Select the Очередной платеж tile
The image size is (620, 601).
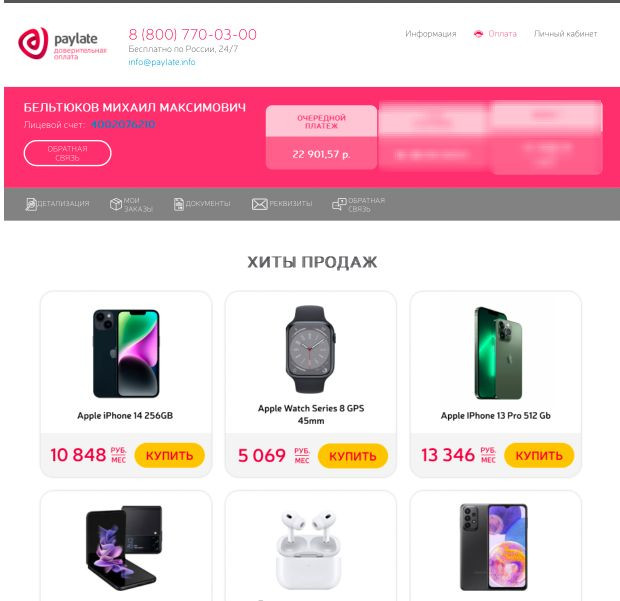click(x=321, y=137)
